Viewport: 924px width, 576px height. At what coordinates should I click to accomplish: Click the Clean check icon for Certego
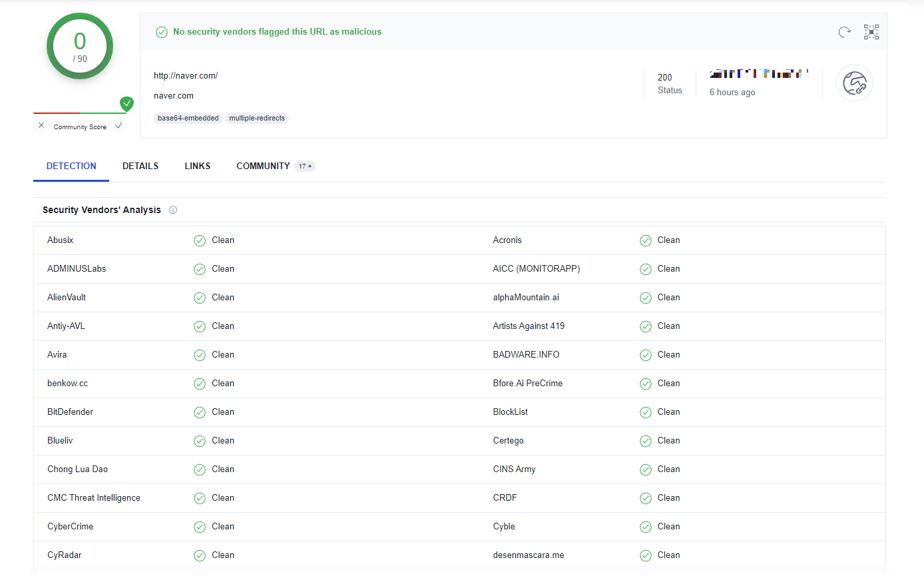[645, 441]
